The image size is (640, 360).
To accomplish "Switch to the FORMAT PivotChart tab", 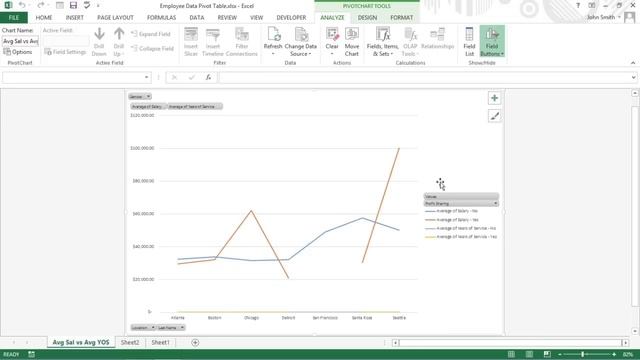I will 402,18.
